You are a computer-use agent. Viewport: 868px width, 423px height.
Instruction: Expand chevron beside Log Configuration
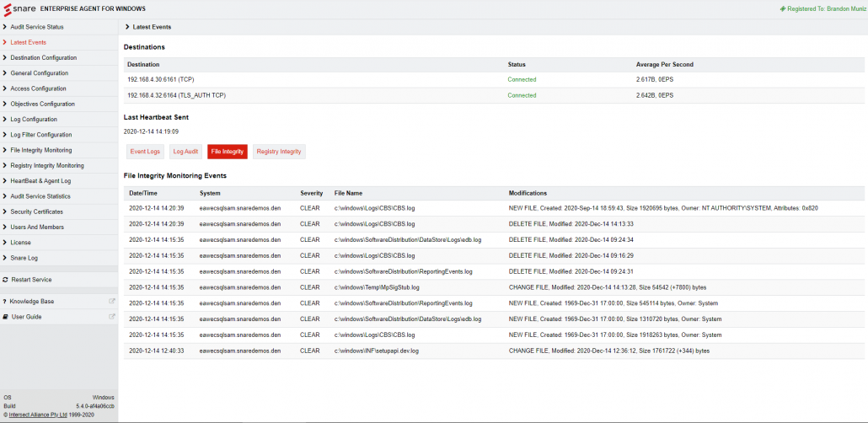[x=5, y=120]
